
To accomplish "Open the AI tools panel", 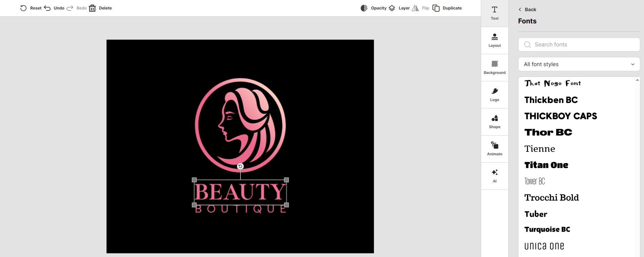I will (x=495, y=176).
